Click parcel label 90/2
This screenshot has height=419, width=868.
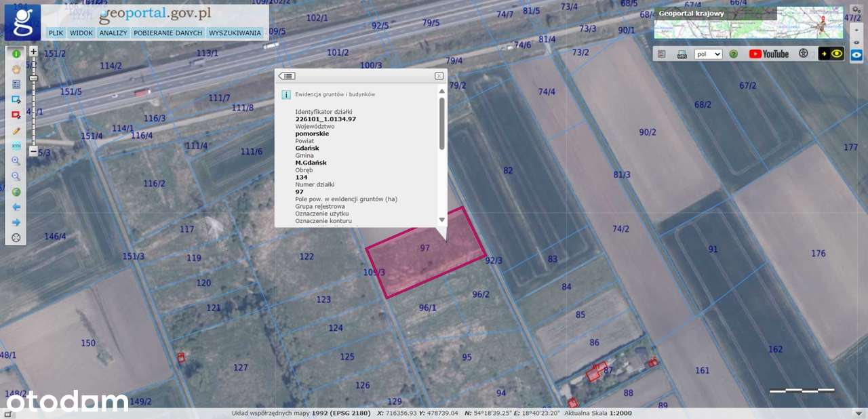click(648, 132)
